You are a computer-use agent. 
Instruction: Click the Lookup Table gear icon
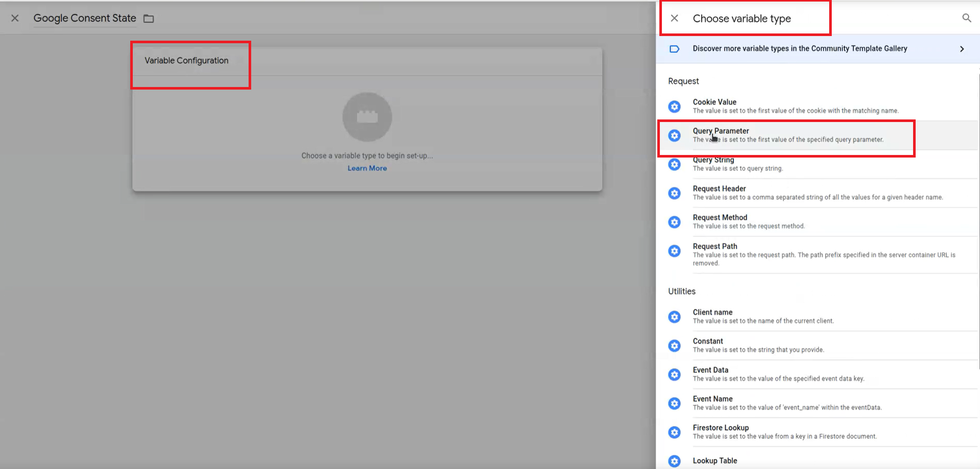pyautogui.click(x=674, y=461)
